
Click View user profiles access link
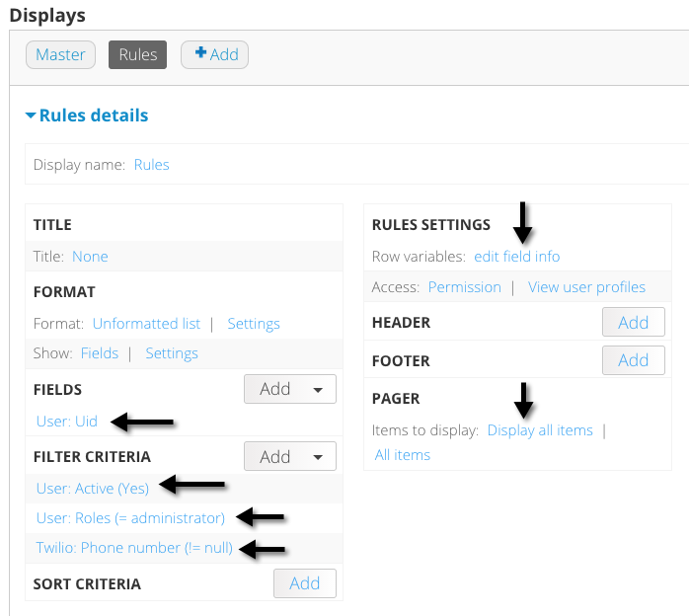tap(586, 287)
